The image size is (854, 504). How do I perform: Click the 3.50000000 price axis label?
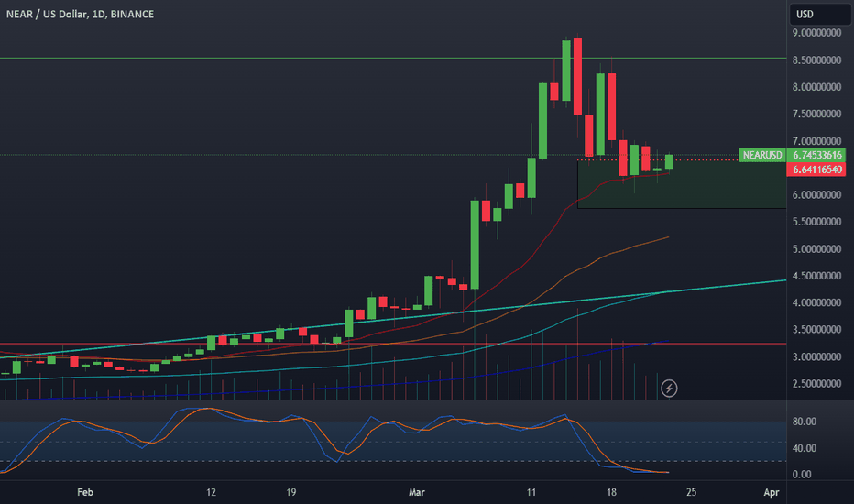[x=817, y=330]
